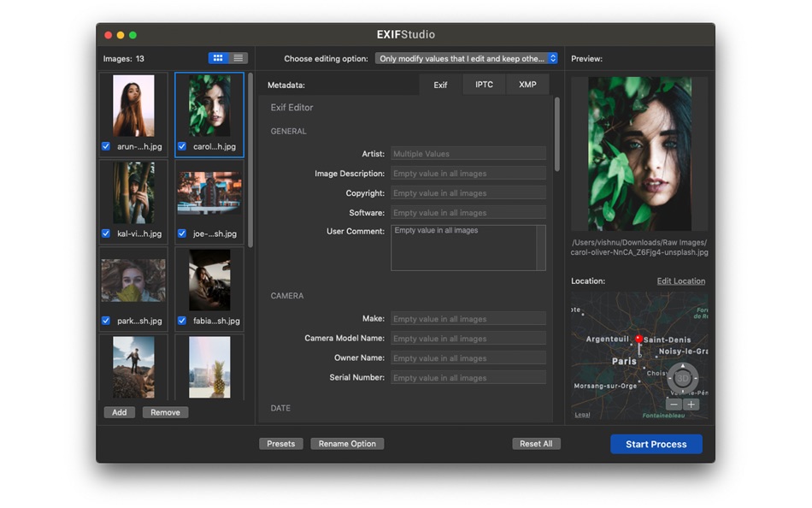Uncheck the arun-...h.jpg image checkbox

click(106, 146)
